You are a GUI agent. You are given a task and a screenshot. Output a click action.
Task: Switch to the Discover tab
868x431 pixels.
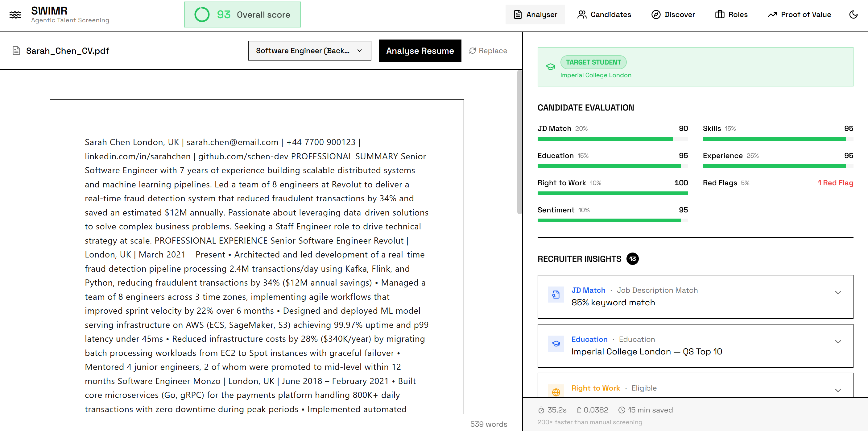click(x=673, y=15)
